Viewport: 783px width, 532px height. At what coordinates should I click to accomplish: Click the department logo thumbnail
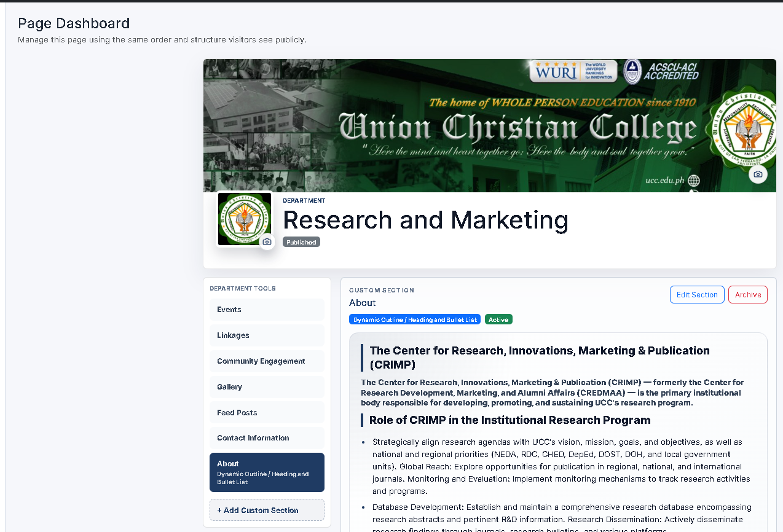245,219
